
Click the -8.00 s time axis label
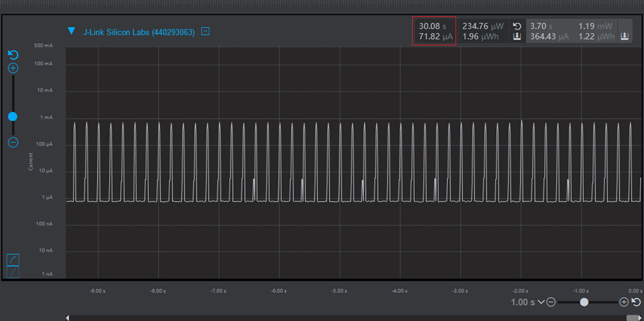click(x=158, y=291)
